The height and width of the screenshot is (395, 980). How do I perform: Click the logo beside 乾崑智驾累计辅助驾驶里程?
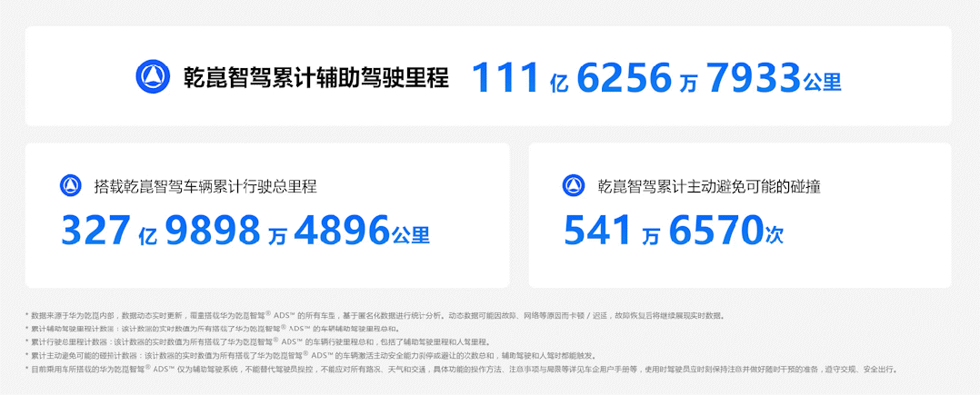(154, 76)
